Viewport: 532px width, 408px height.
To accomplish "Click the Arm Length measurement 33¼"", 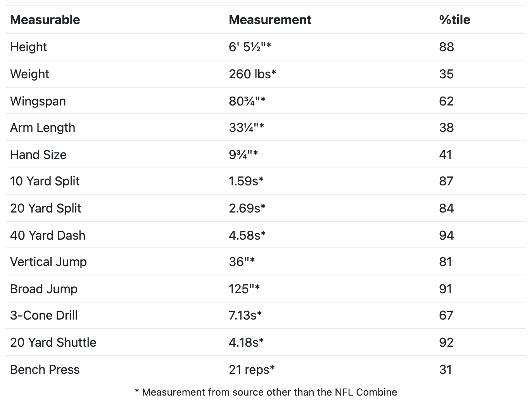I will coord(246,128).
